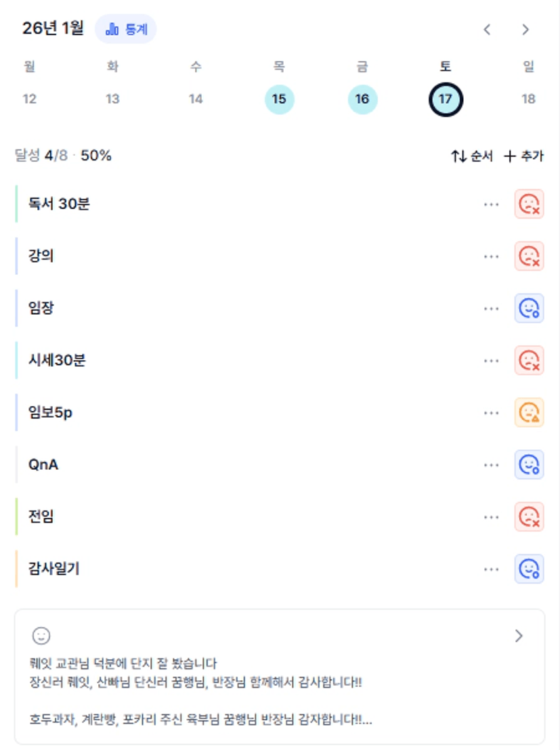Select date 18 in calendar

[x=528, y=100]
